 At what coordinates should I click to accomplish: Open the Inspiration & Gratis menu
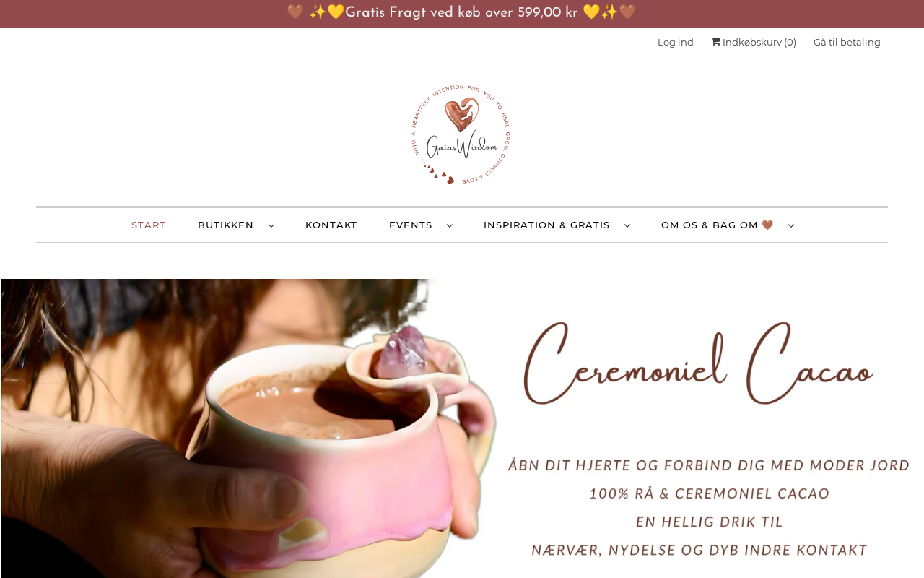546,225
